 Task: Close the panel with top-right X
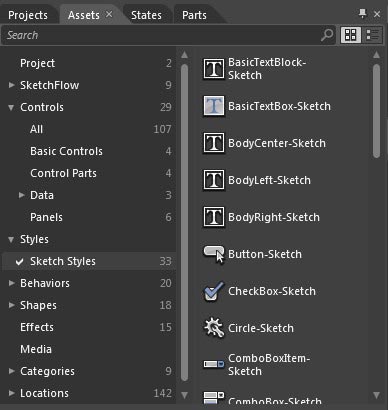[377, 14]
